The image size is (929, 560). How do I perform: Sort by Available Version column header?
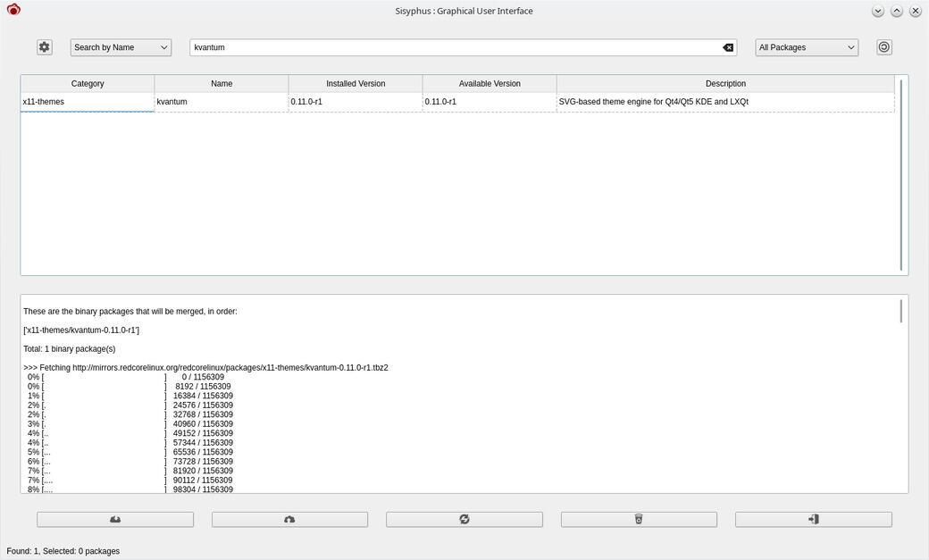tap(490, 84)
